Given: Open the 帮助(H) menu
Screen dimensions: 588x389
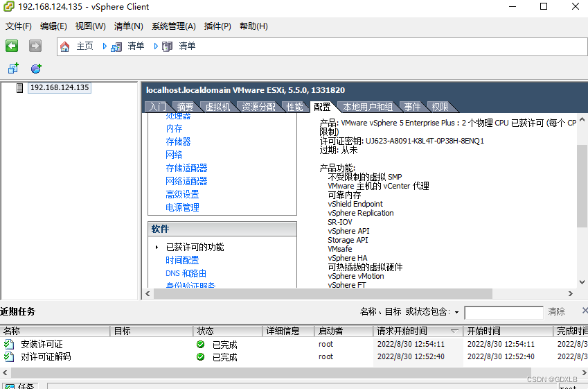Looking at the screenshot, I should coord(254,26).
